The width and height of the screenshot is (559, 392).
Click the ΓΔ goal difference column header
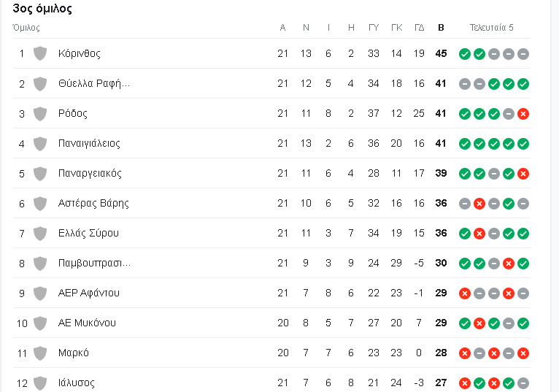pos(419,28)
